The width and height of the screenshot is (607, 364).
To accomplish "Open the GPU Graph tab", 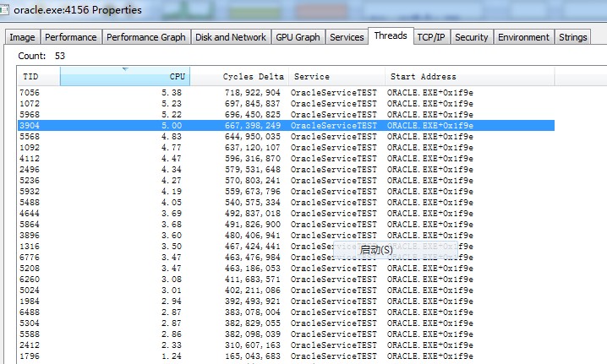I will point(298,37).
